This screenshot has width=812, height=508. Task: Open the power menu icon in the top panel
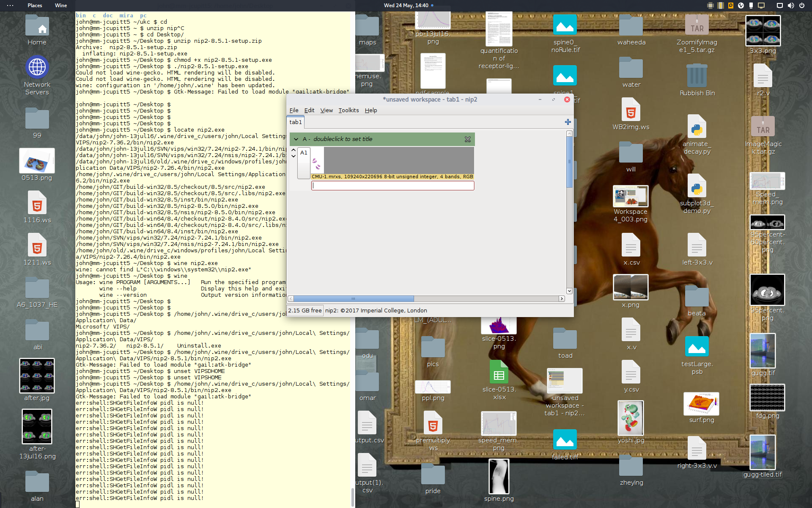click(x=801, y=6)
